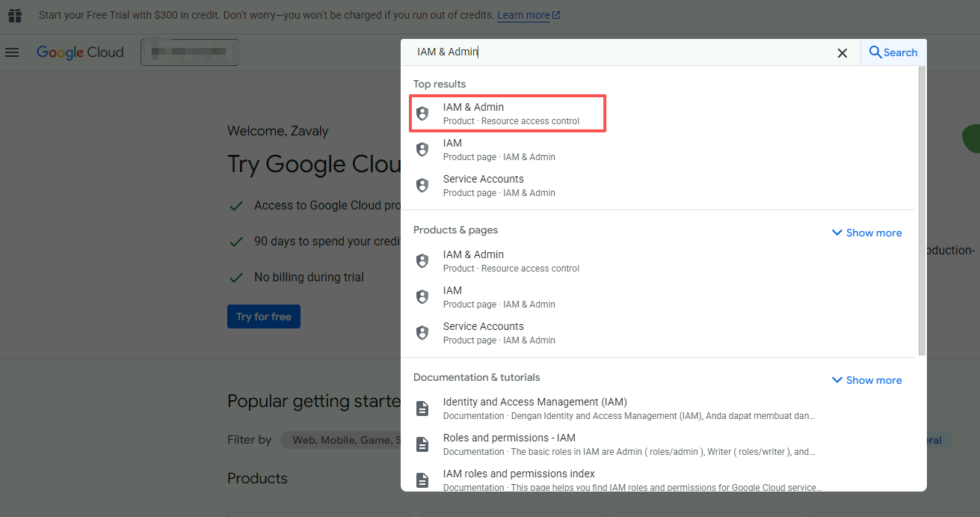Click document icon beside IAM roles index
This screenshot has width=980, height=517.
(x=422, y=480)
